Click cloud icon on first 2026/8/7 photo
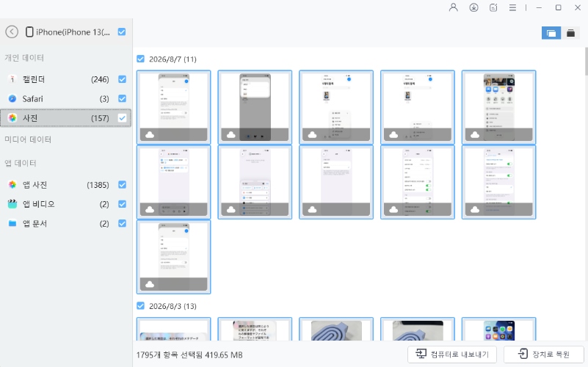Viewport: 588px width, 367px height. [150, 135]
